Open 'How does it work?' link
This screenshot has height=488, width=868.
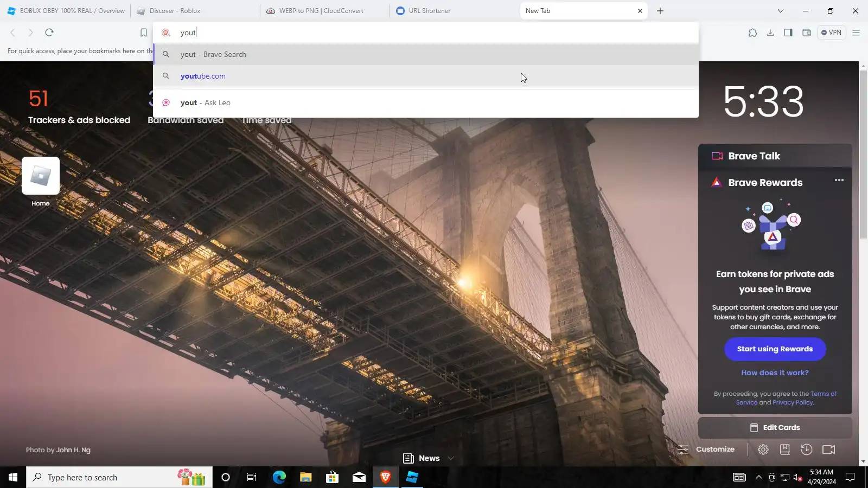[x=775, y=373]
